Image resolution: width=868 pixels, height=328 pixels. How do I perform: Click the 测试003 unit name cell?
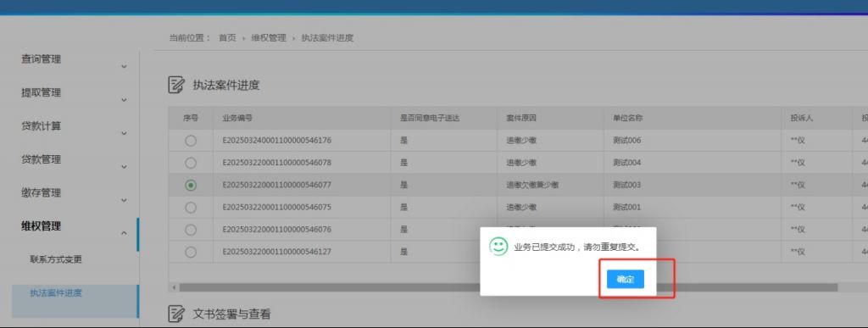pos(626,186)
